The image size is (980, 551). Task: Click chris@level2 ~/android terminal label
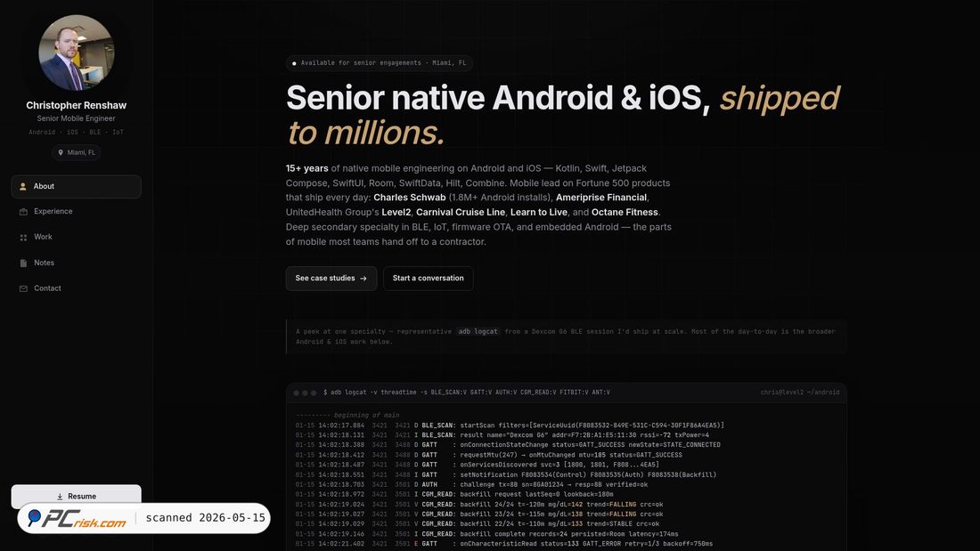point(799,393)
